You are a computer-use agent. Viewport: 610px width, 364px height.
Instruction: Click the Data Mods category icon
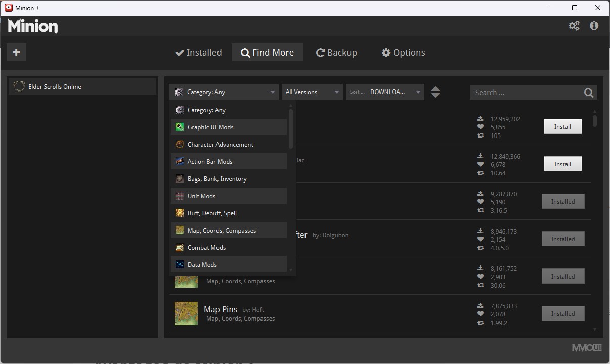pyautogui.click(x=179, y=264)
